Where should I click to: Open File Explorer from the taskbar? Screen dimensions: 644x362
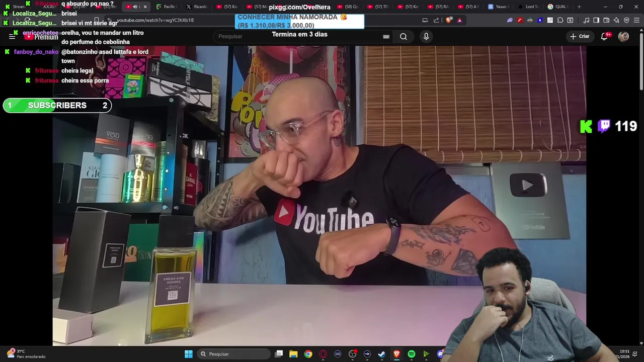(293, 354)
